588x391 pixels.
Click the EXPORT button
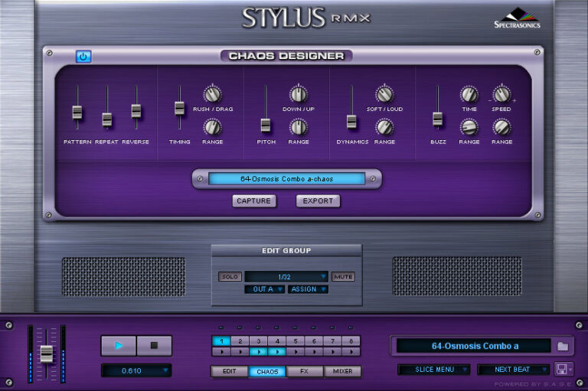(x=318, y=201)
